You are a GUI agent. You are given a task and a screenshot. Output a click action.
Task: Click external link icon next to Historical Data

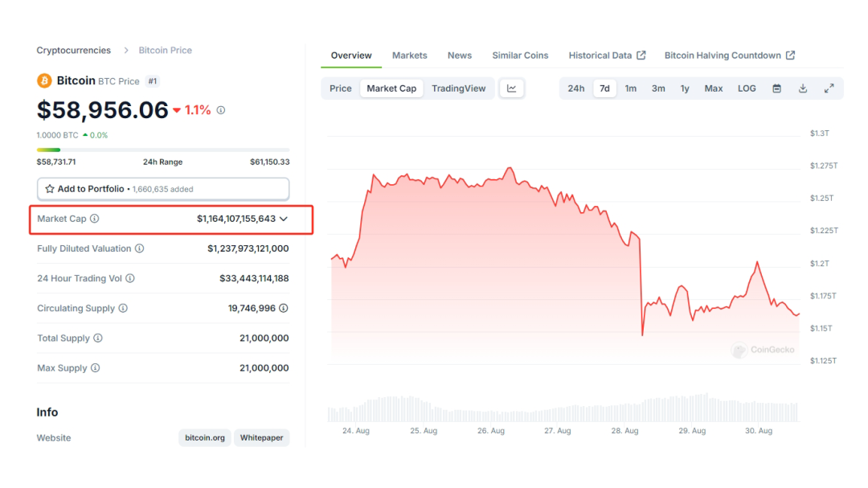tap(641, 55)
